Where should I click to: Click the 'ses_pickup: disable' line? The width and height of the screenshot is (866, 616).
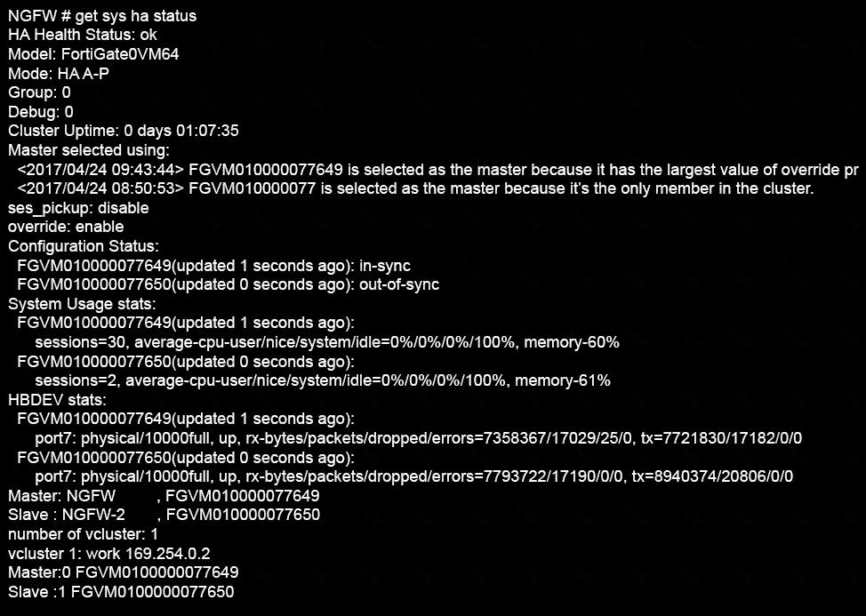pyautogui.click(x=78, y=208)
